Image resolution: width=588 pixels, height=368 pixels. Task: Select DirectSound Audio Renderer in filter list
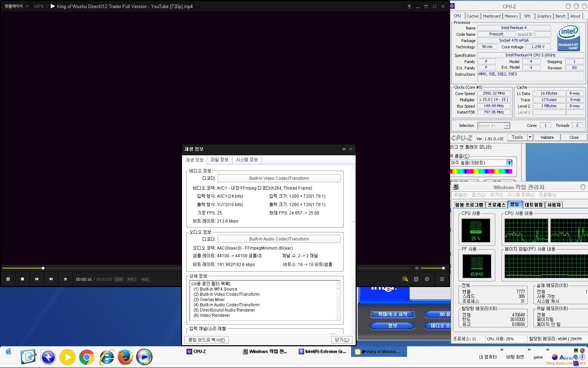(224, 310)
